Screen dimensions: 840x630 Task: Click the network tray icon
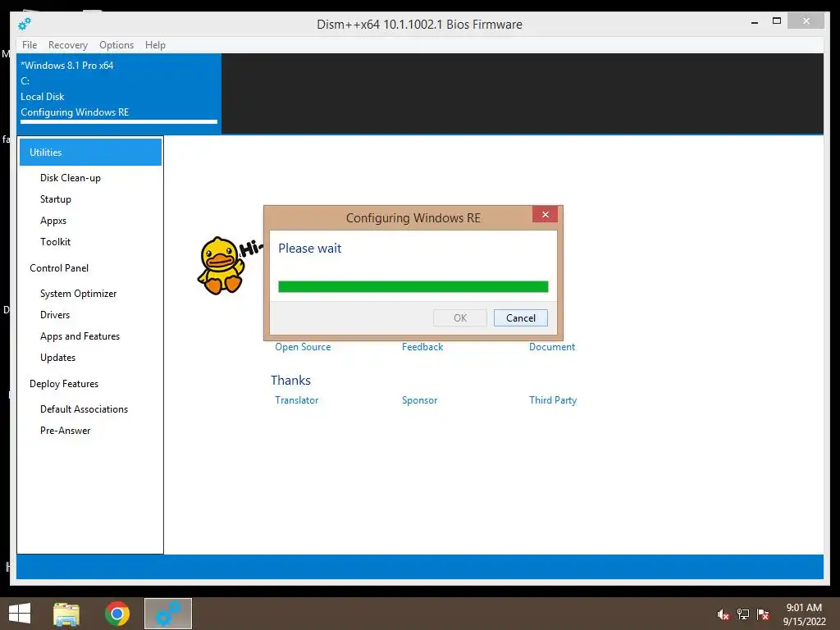[x=743, y=614]
